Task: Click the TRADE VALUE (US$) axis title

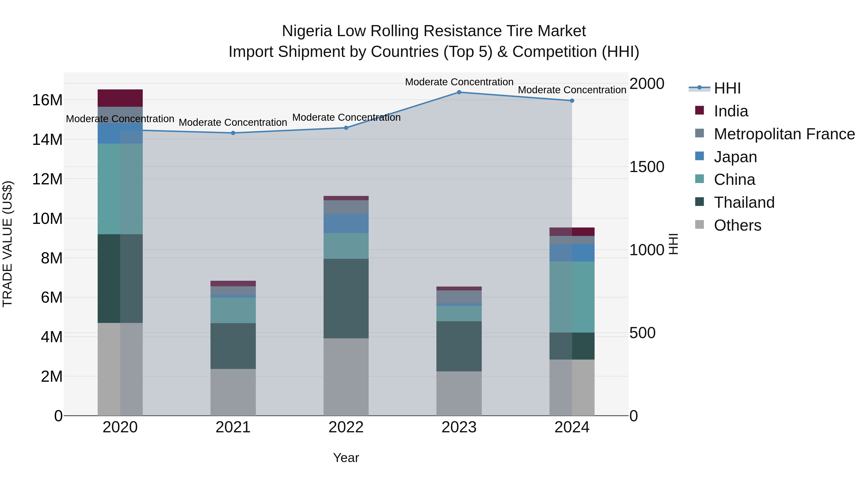Action: tap(7, 244)
